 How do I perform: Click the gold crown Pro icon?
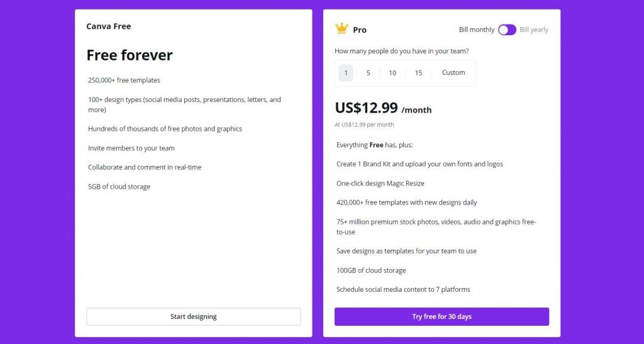tap(341, 29)
